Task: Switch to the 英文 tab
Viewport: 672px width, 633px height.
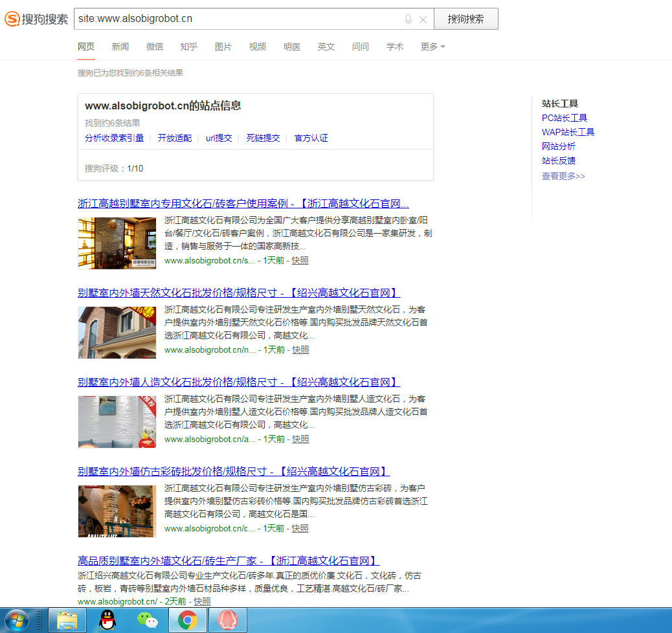Action: click(x=326, y=47)
